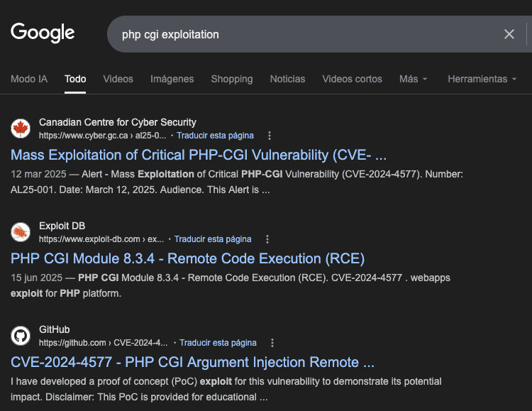
Task: Open CVE-2024-4577 Argument Injection GitHub result
Action: pyautogui.click(x=192, y=362)
